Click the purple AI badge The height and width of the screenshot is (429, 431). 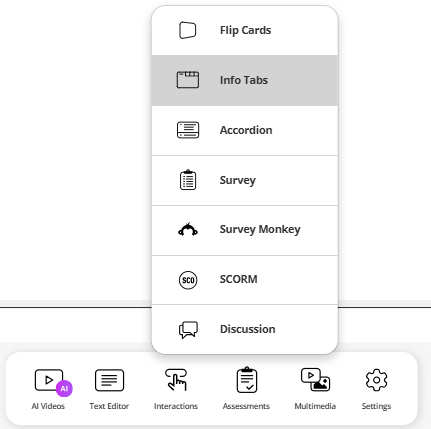[x=64, y=389]
